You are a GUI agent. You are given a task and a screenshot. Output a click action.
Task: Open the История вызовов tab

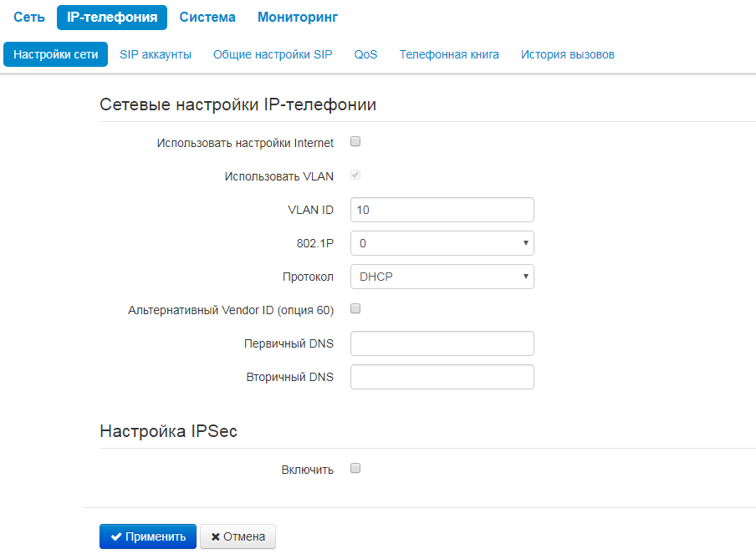click(x=568, y=54)
